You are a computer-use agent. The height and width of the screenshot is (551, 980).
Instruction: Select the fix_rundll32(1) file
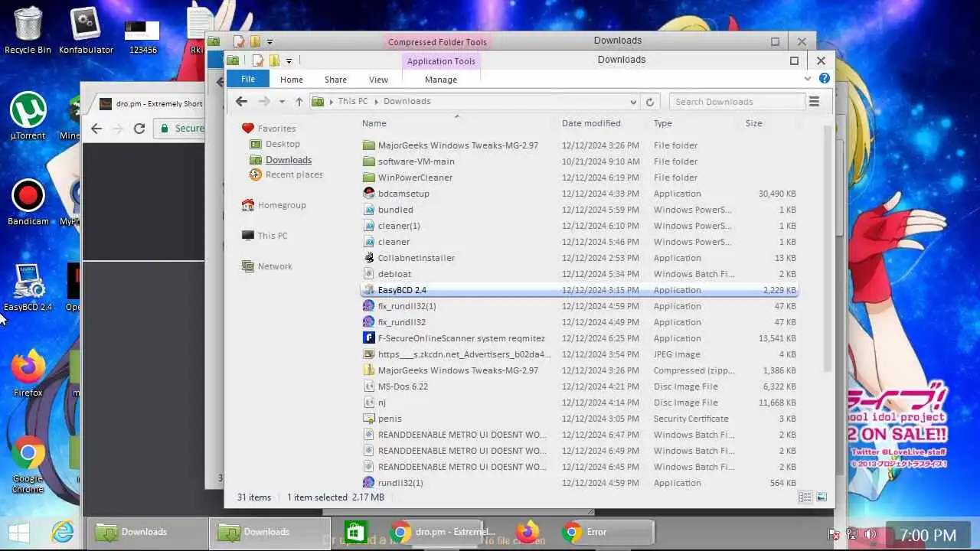pyautogui.click(x=580, y=306)
